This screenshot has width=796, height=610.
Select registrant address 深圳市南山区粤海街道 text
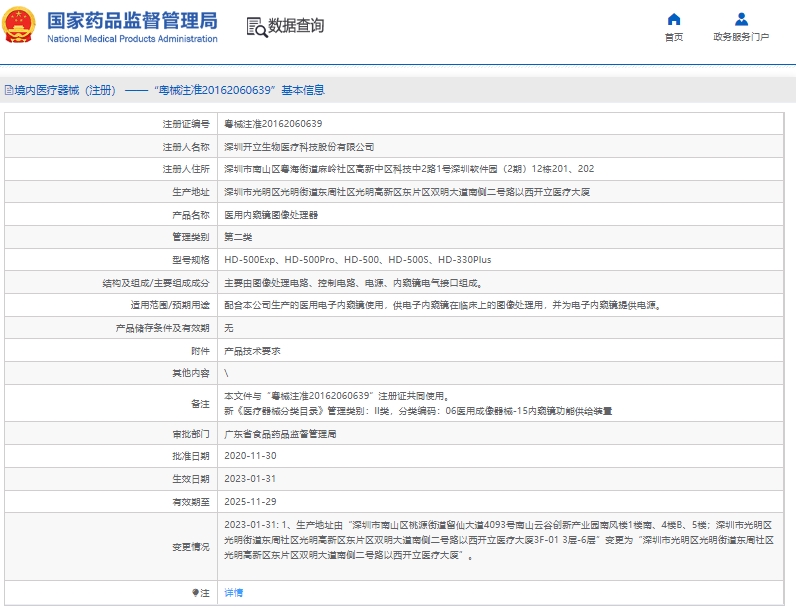click(x=409, y=169)
